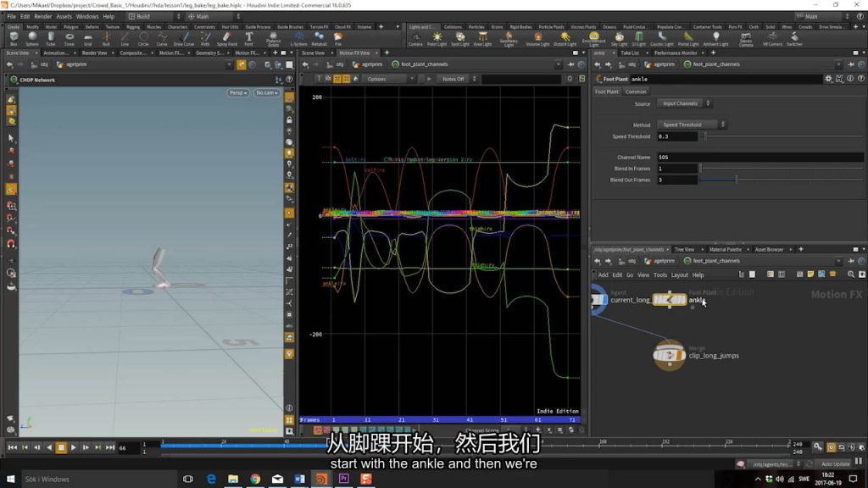Add a Portal Light from the shelf
The height and width of the screenshot is (488, 868).
tap(688, 39)
